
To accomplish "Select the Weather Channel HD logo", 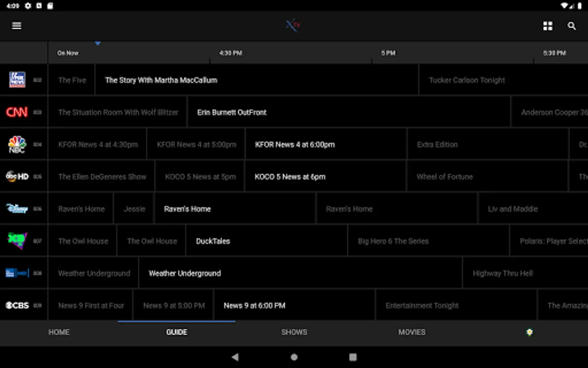I will [17, 273].
